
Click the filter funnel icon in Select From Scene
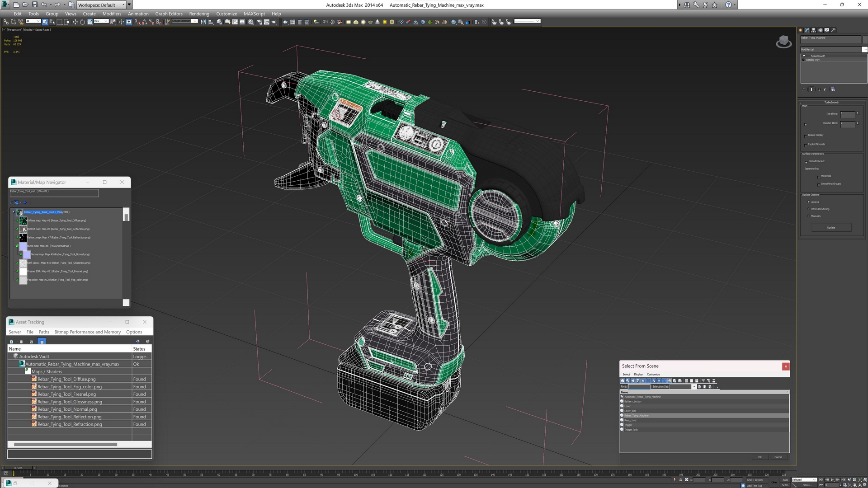pos(703,381)
